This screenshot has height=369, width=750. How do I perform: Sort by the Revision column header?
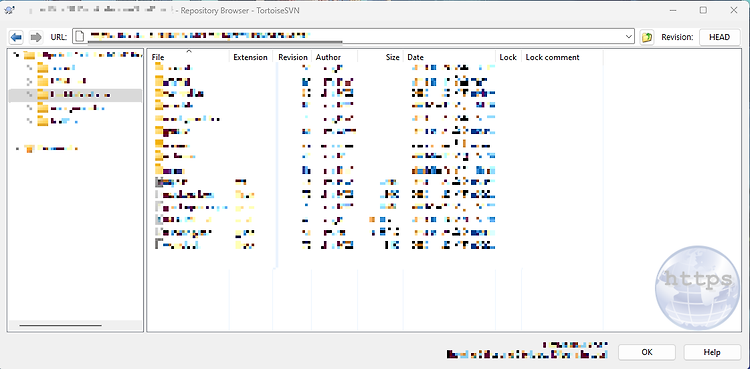point(292,57)
